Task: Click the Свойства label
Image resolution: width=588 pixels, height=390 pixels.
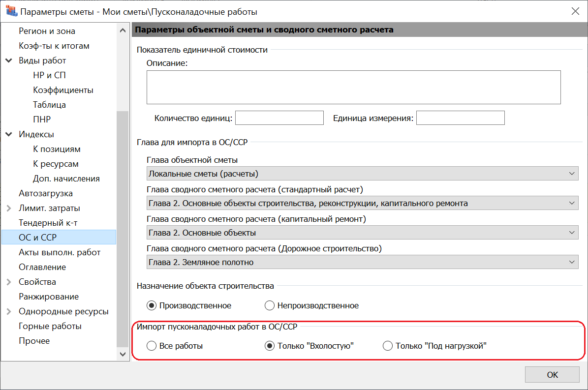Action: pyautogui.click(x=37, y=282)
